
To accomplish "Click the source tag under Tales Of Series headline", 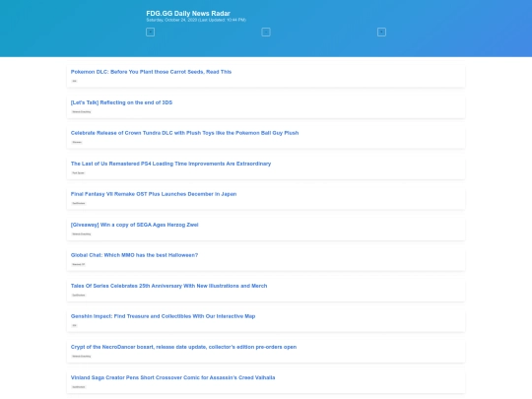I will coord(79,295).
